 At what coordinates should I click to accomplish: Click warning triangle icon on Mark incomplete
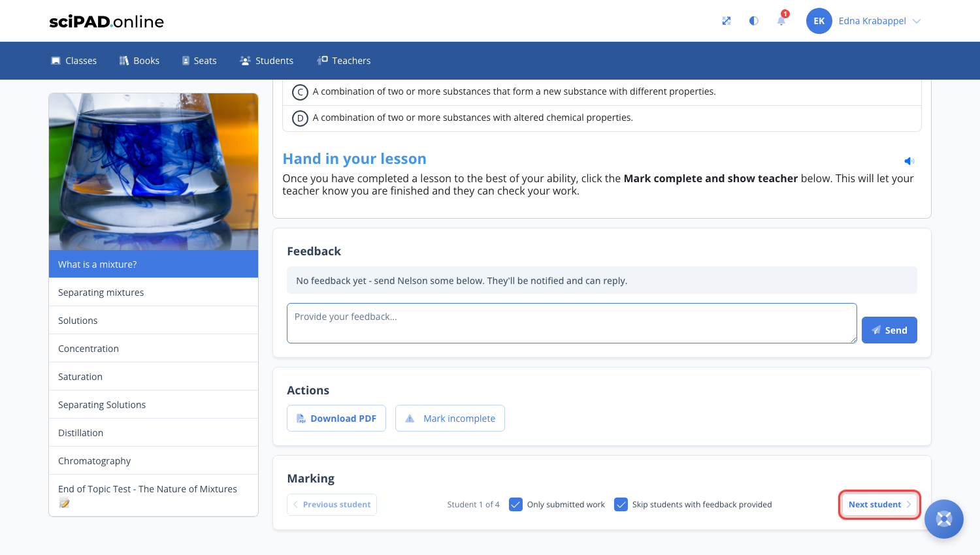410,419
